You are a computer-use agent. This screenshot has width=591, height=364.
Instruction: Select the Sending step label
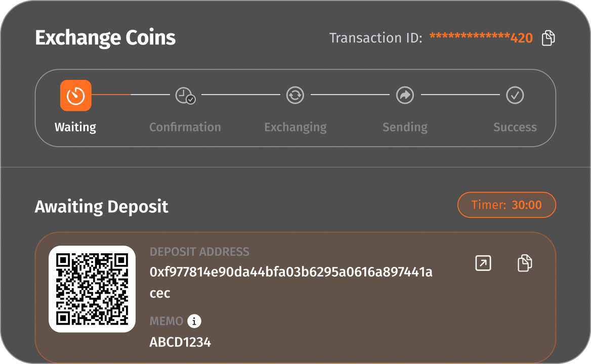pyautogui.click(x=405, y=127)
